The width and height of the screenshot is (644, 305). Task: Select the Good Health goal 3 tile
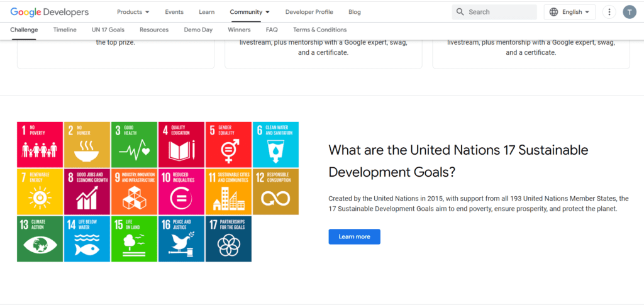(x=135, y=145)
